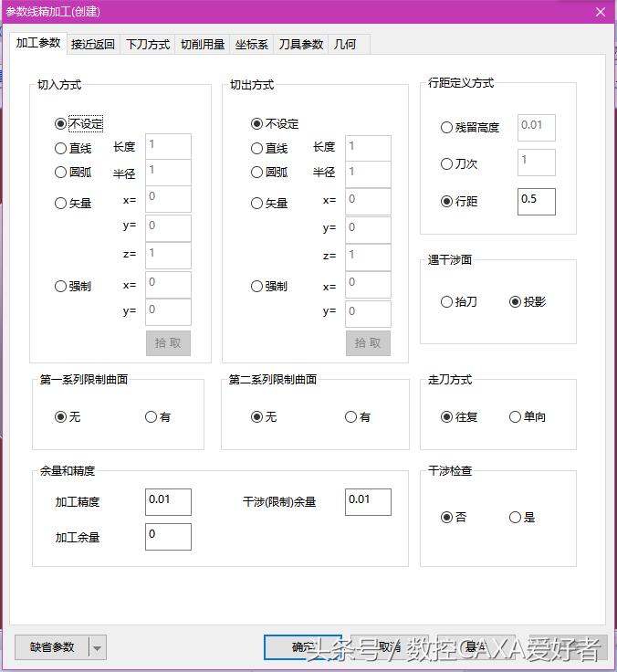Click the 取消 button

click(389, 647)
